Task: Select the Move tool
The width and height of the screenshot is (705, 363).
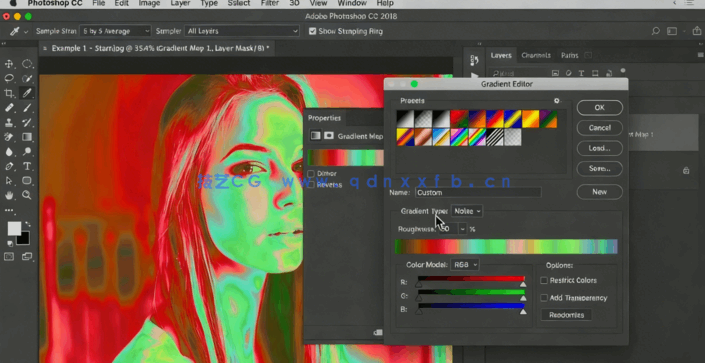Action: 9,64
